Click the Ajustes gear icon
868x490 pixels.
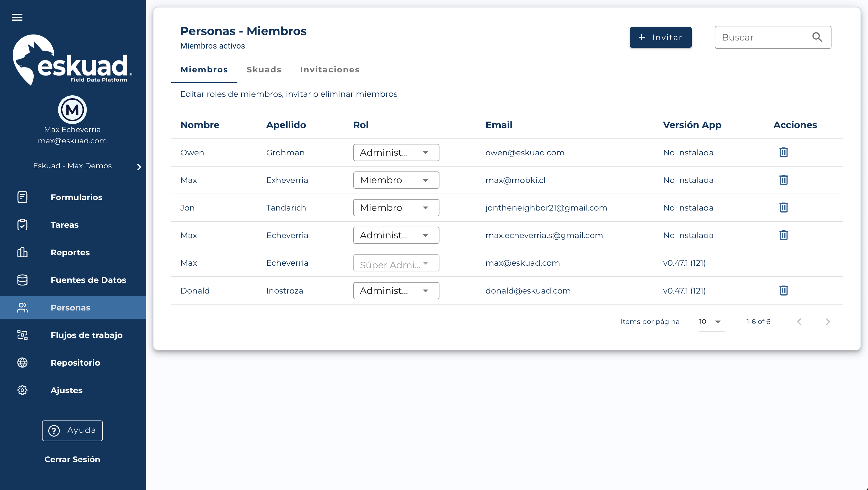click(x=22, y=390)
